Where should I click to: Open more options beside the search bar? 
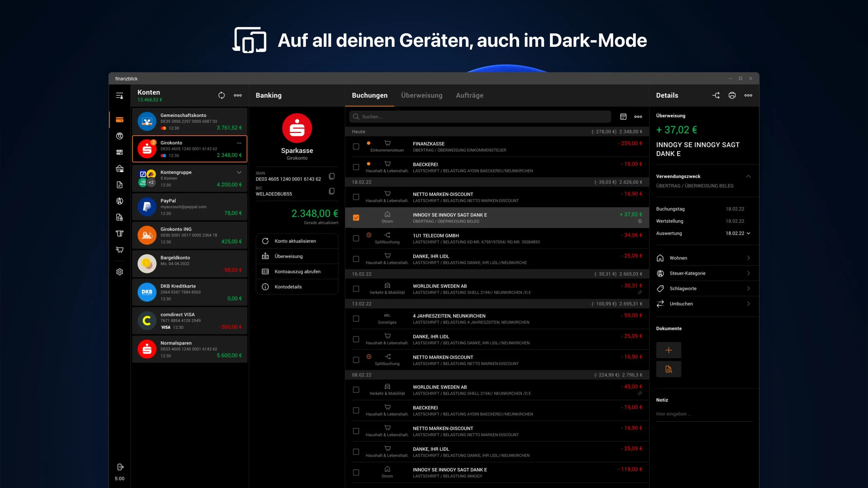pyautogui.click(x=638, y=117)
